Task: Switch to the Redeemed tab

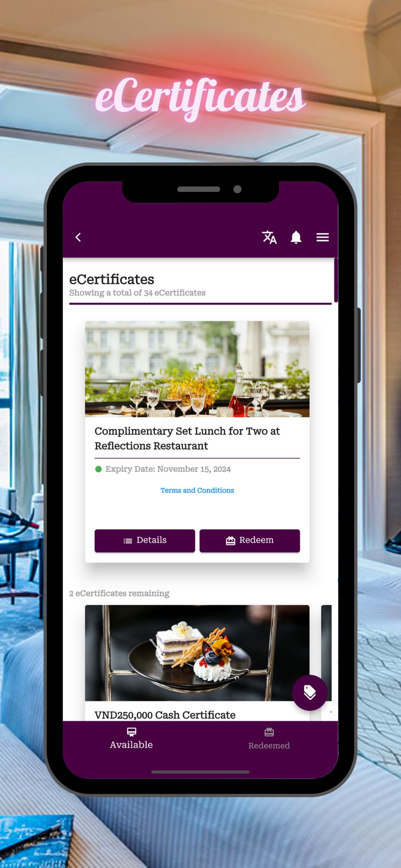Action: tap(269, 739)
